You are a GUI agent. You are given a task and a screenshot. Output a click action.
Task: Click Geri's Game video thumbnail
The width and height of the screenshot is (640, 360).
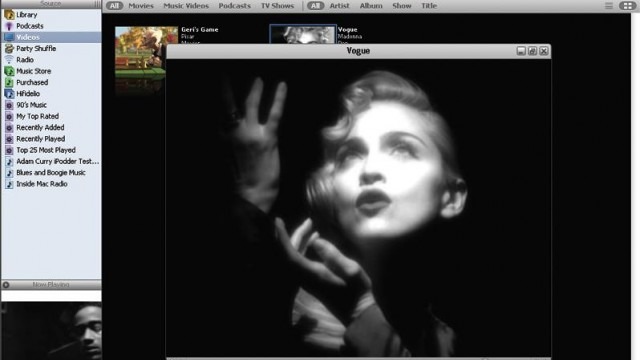140,52
